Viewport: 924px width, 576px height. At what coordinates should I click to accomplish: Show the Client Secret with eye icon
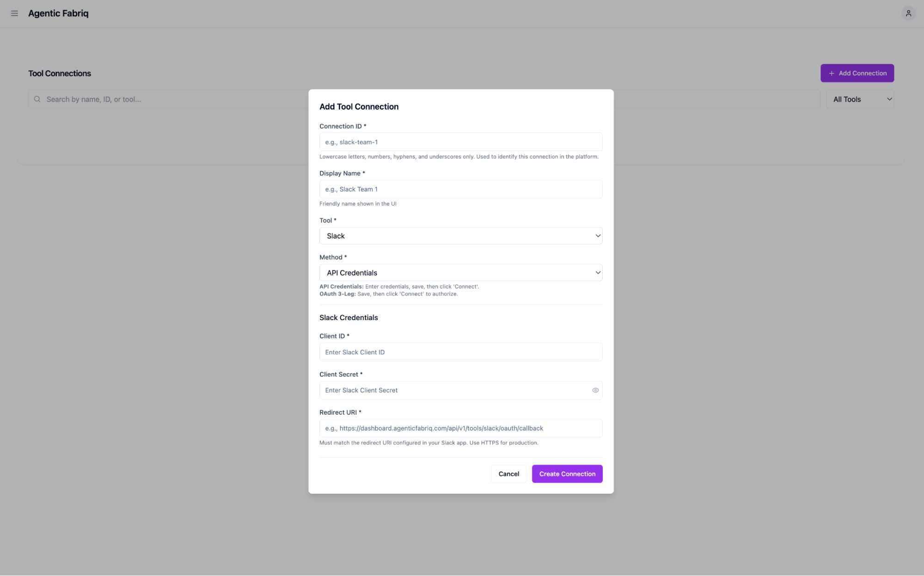[x=595, y=390]
